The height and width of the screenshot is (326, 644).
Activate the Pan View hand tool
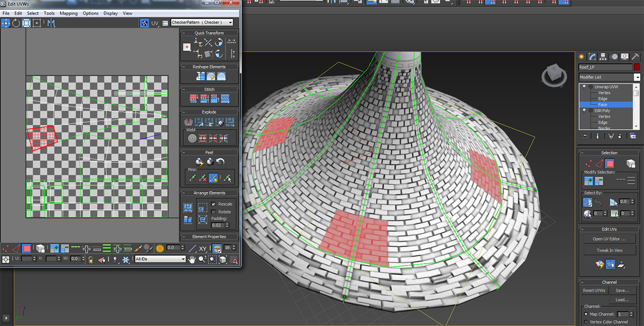[x=192, y=259]
